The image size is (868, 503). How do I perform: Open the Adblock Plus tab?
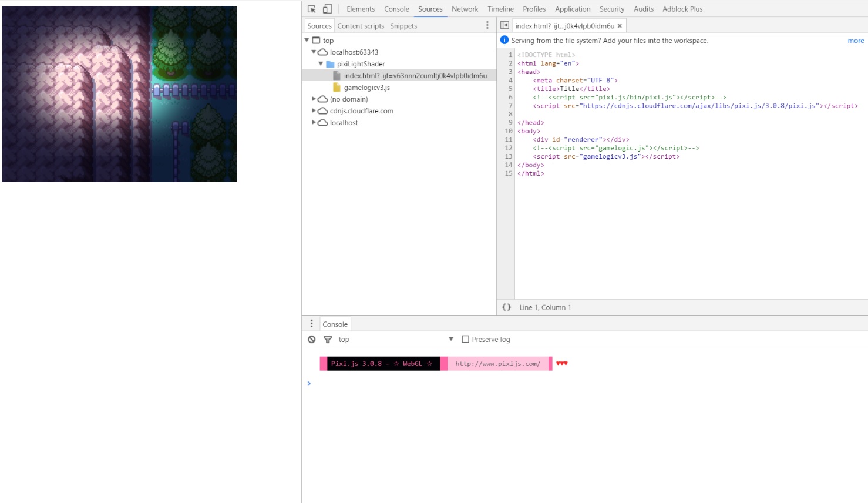click(682, 9)
